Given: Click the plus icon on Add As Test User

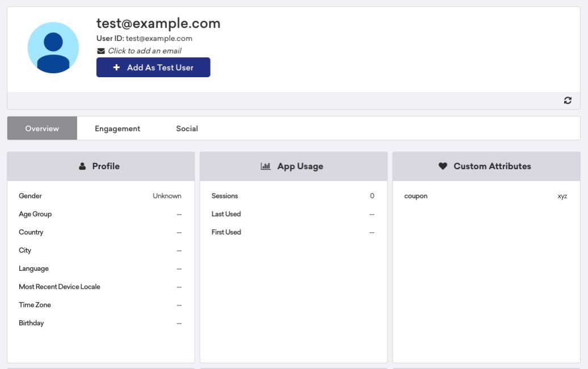Looking at the screenshot, I should click(117, 68).
